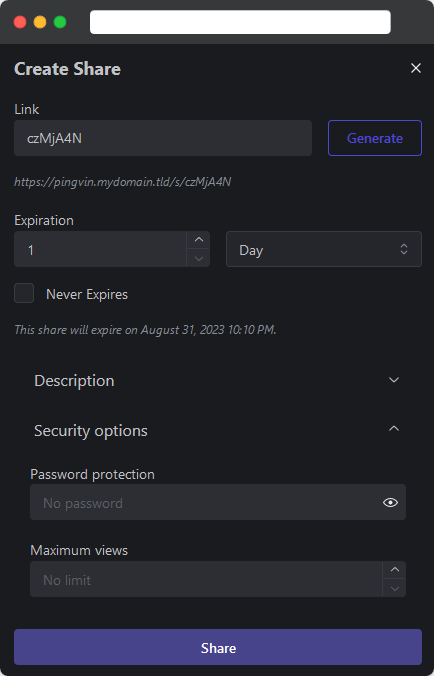Viewport: 434px width, 676px height.
Task: Increase maximum views with up arrow
Action: 394,570
